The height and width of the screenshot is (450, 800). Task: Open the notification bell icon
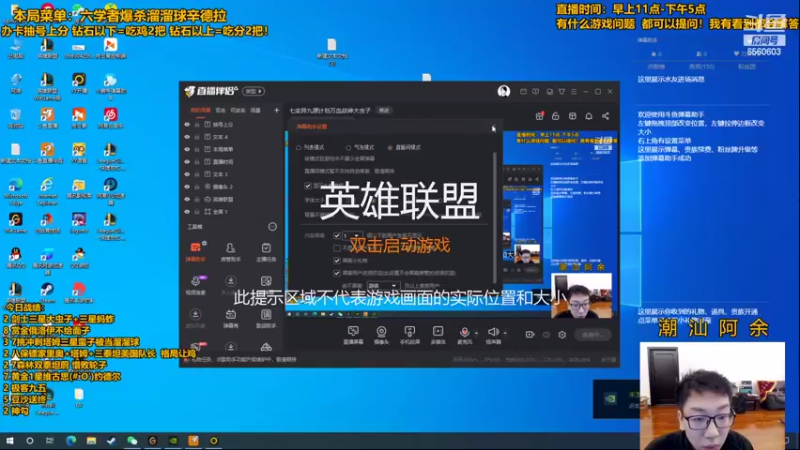pyautogui.click(x=589, y=116)
